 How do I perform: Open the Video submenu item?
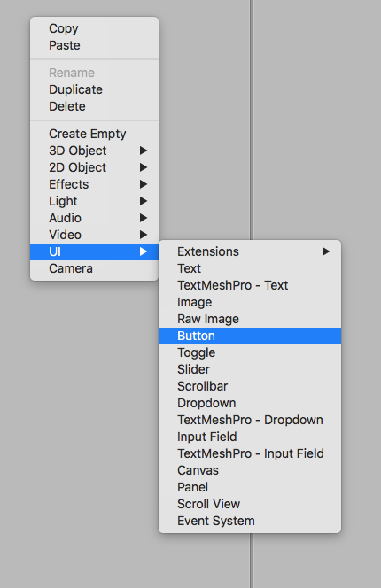pos(94,235)
